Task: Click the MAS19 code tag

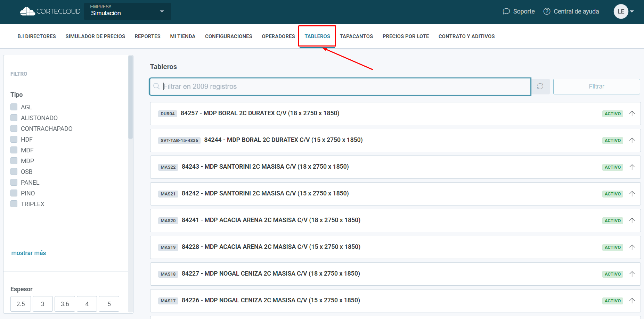Action: click(168, 247)
